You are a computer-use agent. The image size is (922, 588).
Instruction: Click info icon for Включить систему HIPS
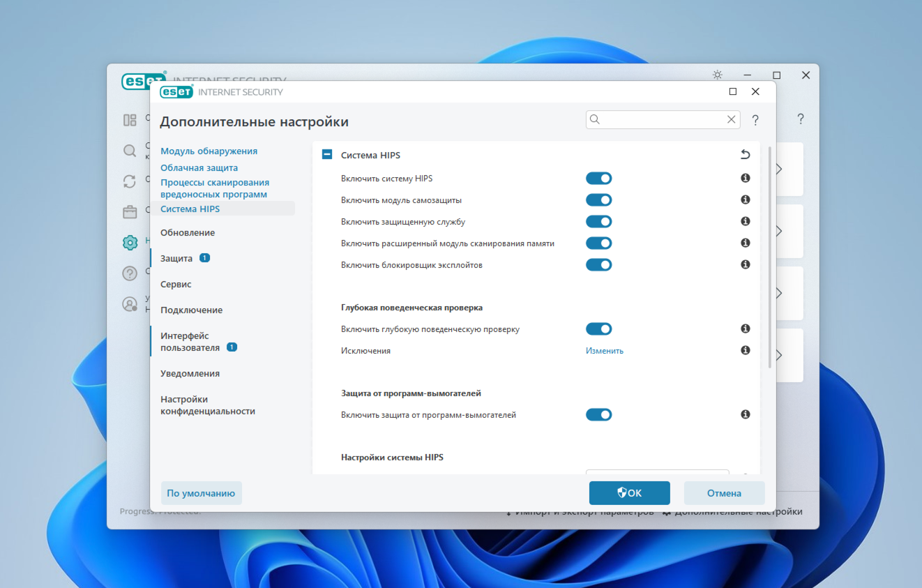pos(745,179)
